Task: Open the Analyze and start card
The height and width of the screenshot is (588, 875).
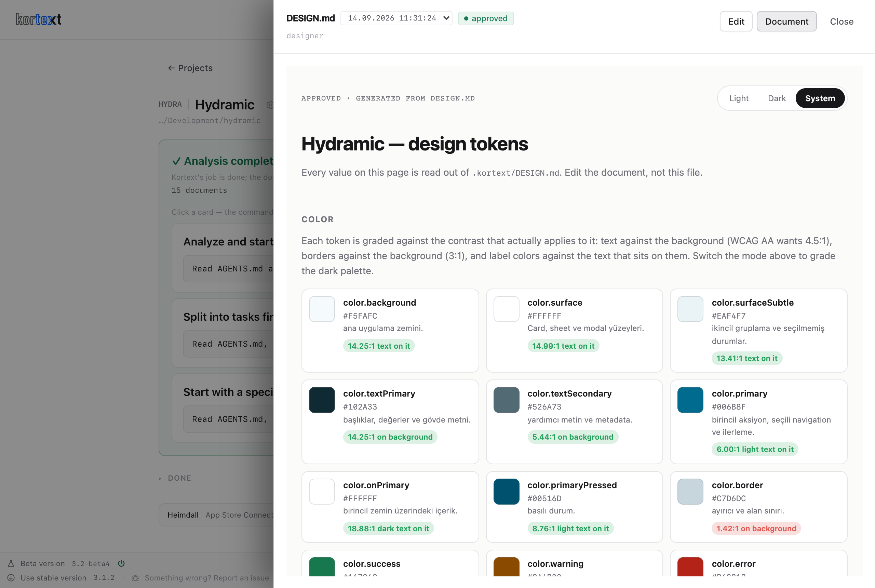Action: click(223, 258)
